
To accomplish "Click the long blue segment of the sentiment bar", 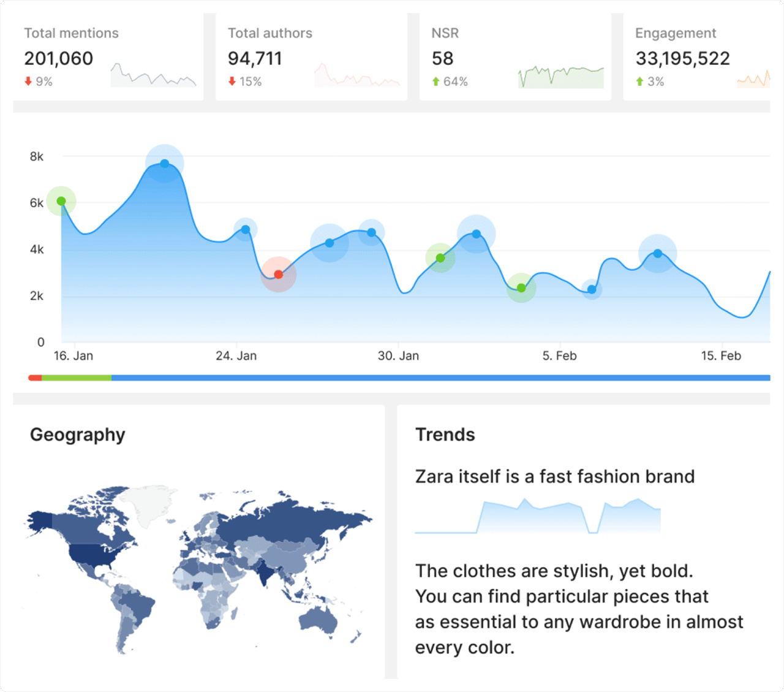I will tap(441, 378).
